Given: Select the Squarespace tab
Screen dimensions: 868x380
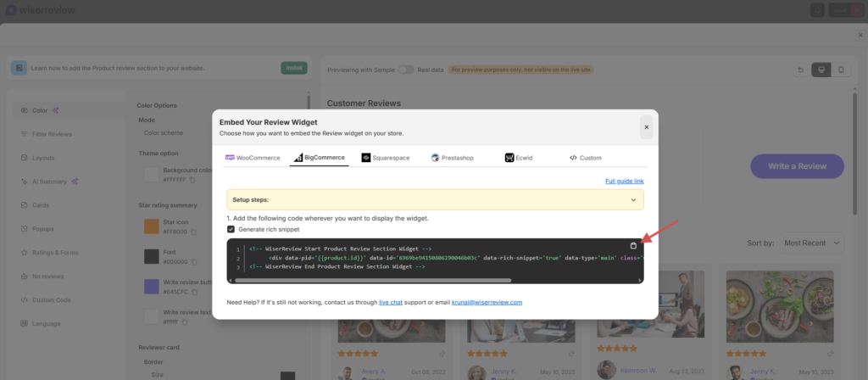Looking at the screenshot, I should [x=385, y=158].
